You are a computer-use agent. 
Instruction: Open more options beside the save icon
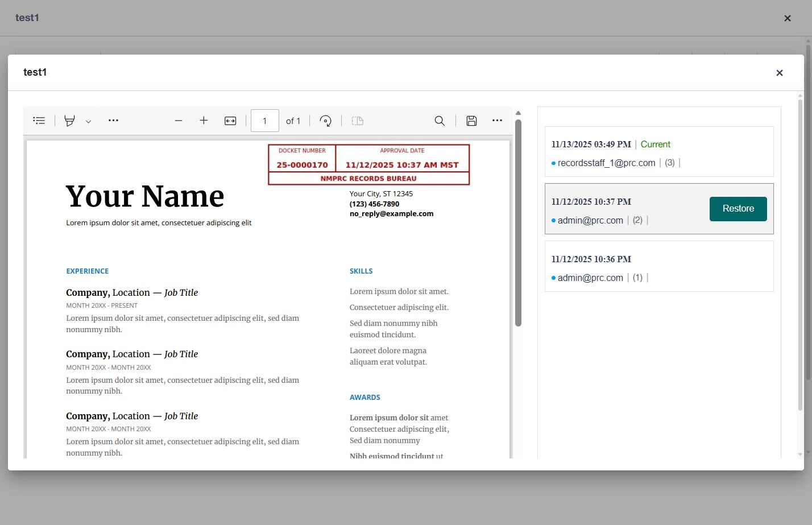click(x=498, y=121)
